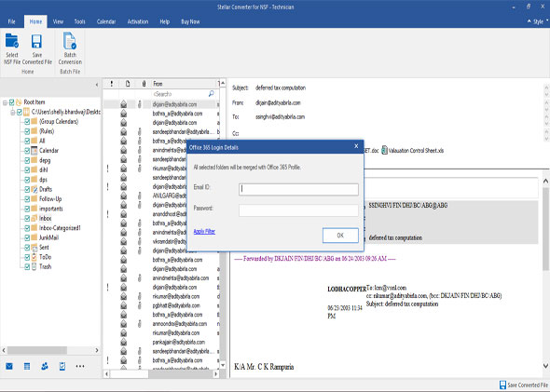The image size is (550, 392).
Task: Open Style dropdown in title area
Action: [x=538, y=21]
